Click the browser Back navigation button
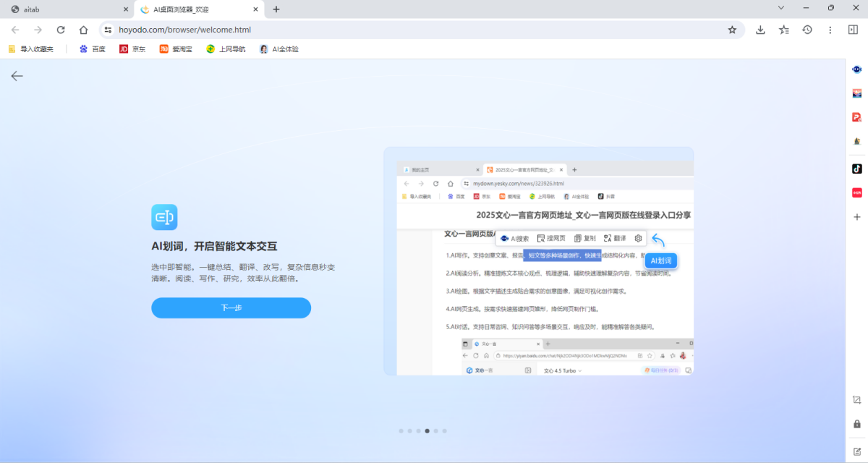Image resolution: width=868 pixels, height=463 pixels. pyautogui.click(x=15, y=30)
